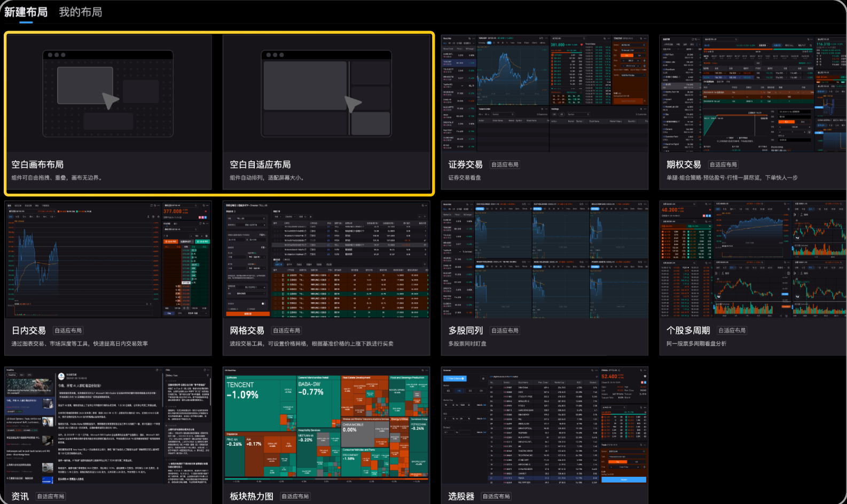Click the 自适应布局 tag beside 板块热力图
This screenshot has height=504, width=847.
[x=295, y=497]
